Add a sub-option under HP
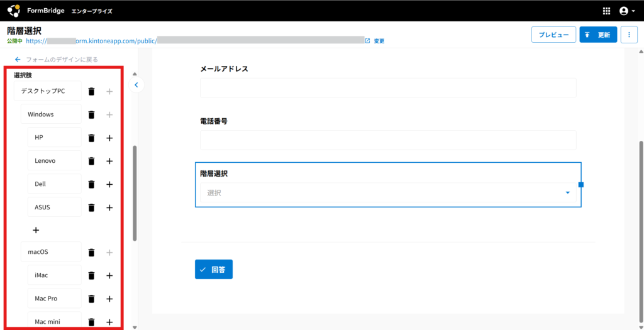644x330 pixels. [109, 138]
